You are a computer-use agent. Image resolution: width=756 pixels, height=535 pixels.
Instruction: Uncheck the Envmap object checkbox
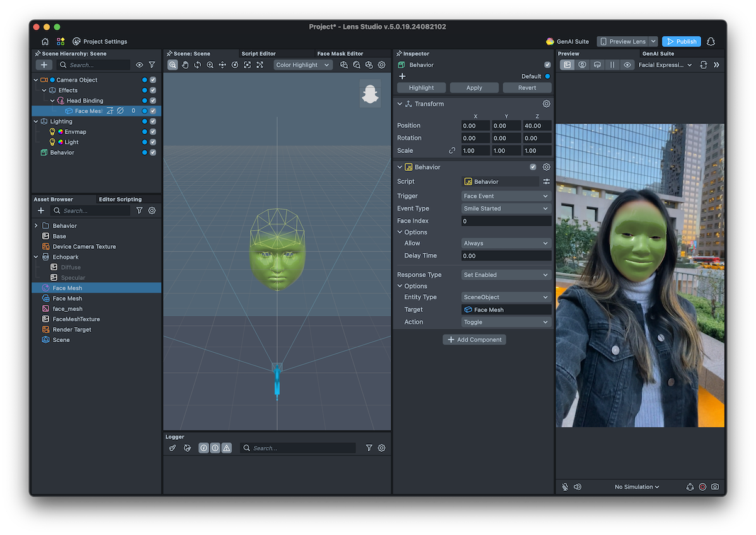[x=152, y=132]
